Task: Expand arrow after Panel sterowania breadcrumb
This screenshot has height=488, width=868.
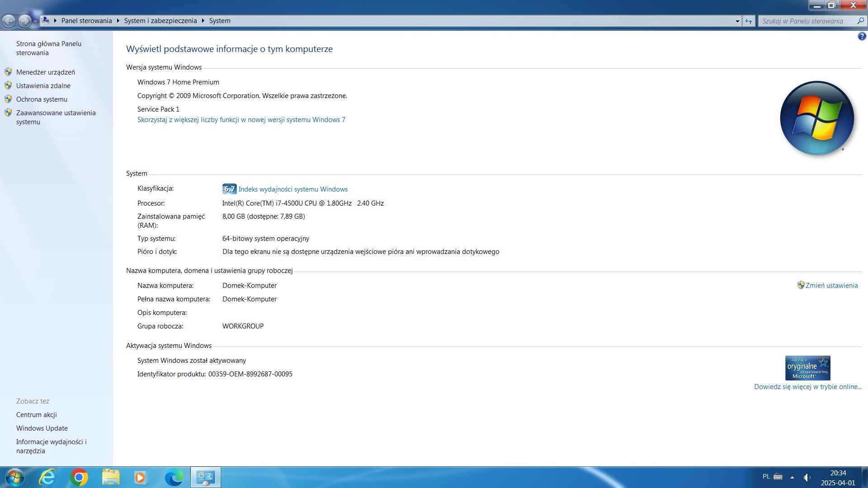Action: 118,21
